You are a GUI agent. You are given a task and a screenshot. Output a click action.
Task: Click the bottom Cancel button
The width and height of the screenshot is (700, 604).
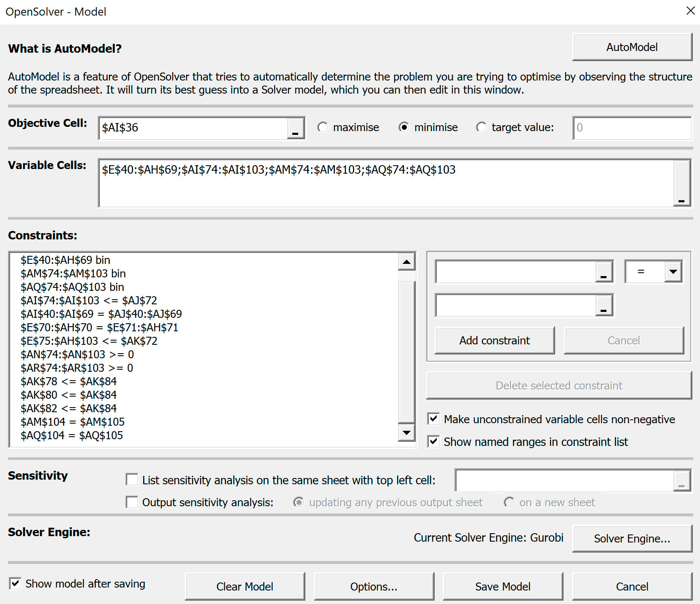click(632, 587)
